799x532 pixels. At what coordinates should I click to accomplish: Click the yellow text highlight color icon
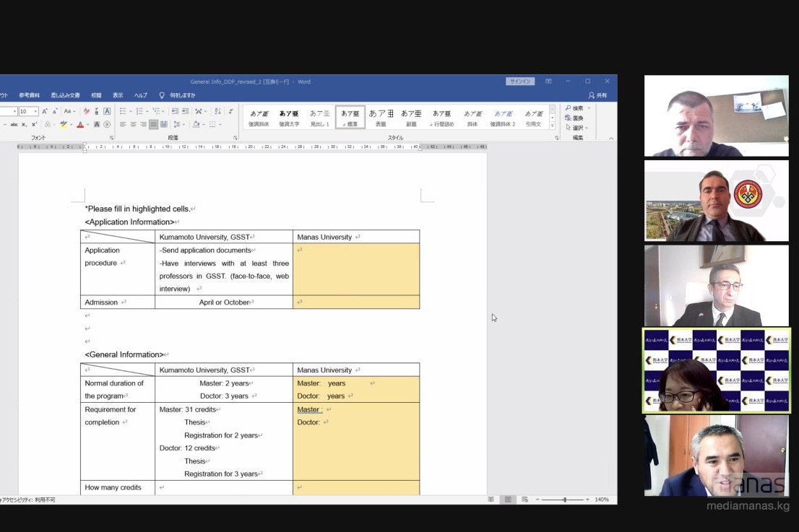click(64, 124)
